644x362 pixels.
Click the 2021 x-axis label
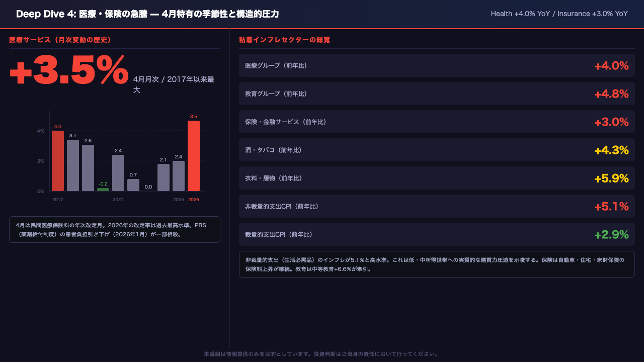pos(118,200)
